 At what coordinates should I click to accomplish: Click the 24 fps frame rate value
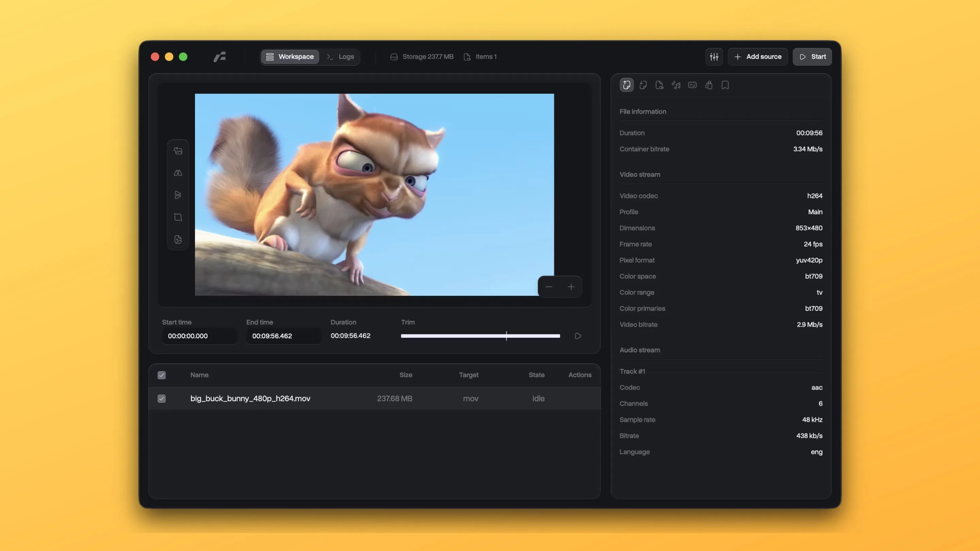[x=813, y=244]
